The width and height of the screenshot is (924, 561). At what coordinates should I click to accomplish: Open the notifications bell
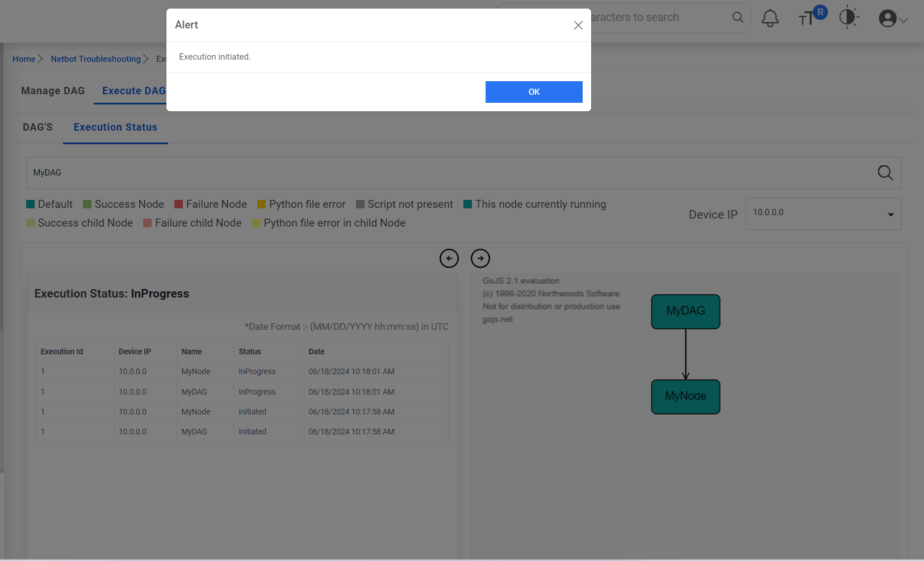tap(770, 18)
